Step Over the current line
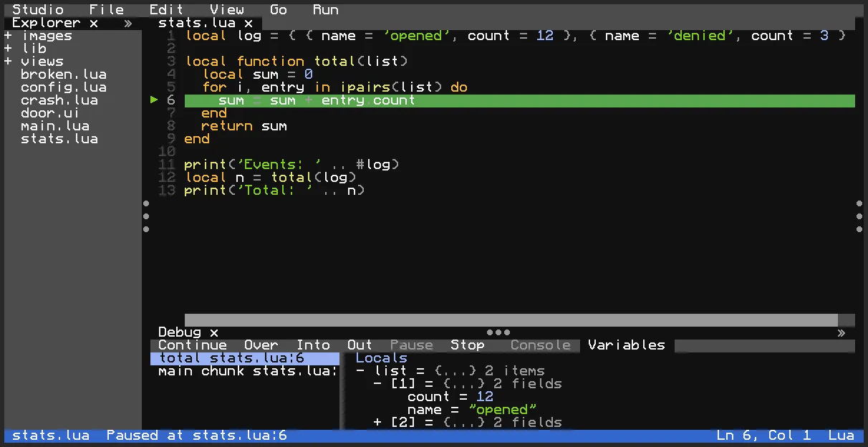The height and width of the screenshot is (447, 868). (261, 345)
